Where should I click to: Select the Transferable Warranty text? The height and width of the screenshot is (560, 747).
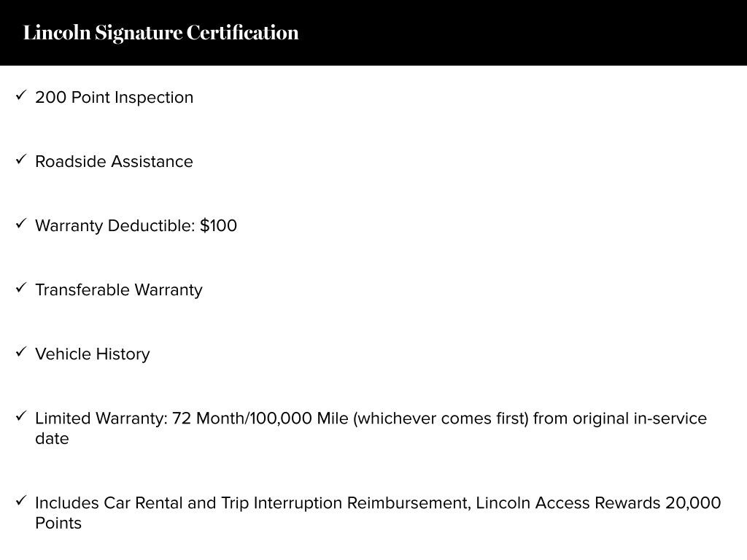pos(118,290)
